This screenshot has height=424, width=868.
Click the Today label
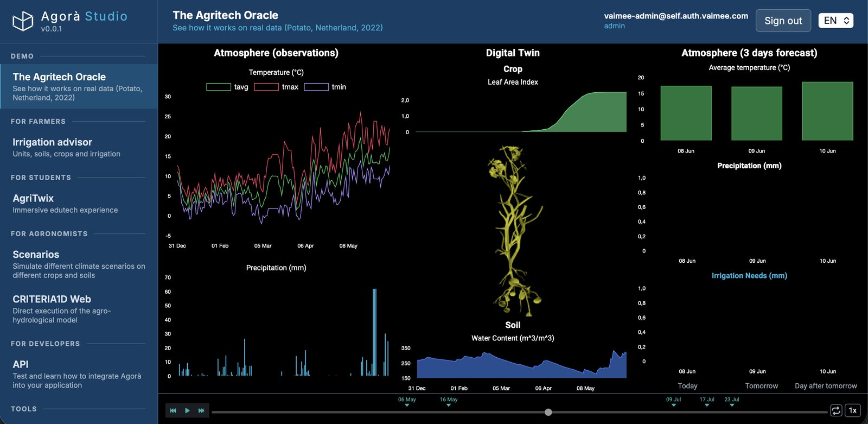687,386
